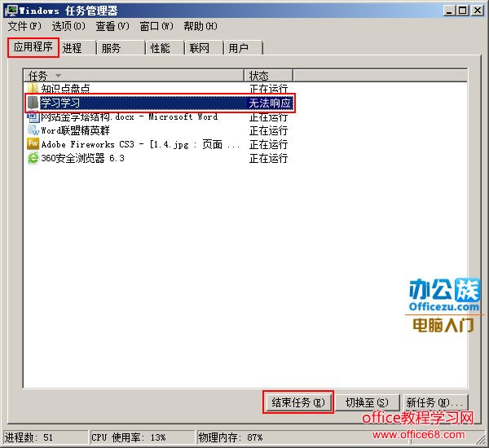Screen dimensions: 489x448
Task: Click the 状态 column header
Action: point(268,76)
